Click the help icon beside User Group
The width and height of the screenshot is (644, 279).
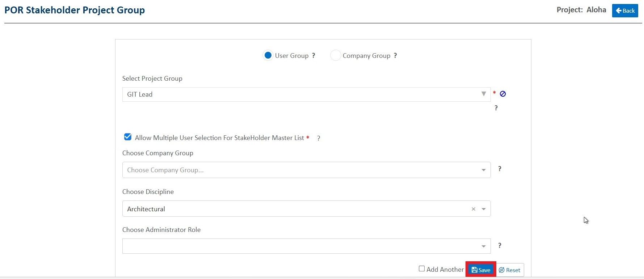(313, 56)
